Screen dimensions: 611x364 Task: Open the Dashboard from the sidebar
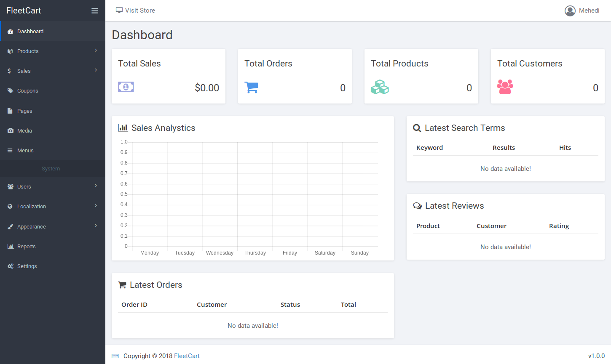[x=29, y=31]
